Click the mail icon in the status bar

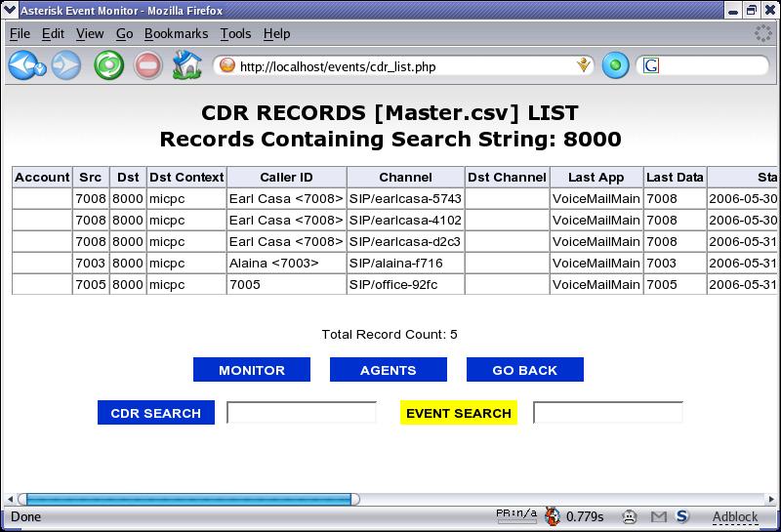click(x=659, y=516)
